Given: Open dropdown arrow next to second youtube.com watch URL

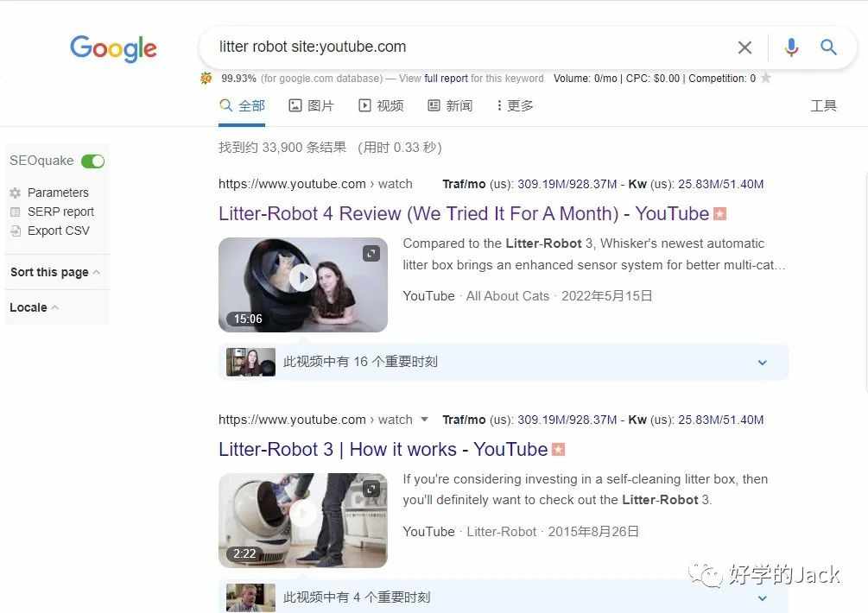Looking at the screenshot, I should tap(425, 420).
